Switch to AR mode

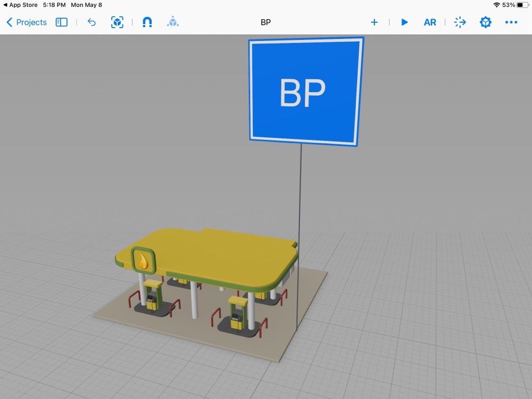pyautogui.click(x=430, y=22)
